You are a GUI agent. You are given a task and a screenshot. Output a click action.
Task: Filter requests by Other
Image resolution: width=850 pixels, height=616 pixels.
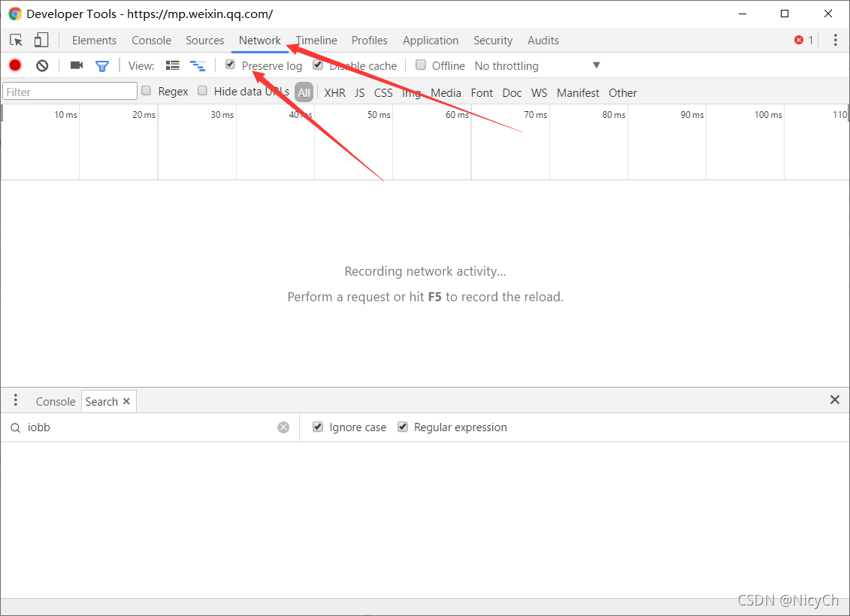622,92
